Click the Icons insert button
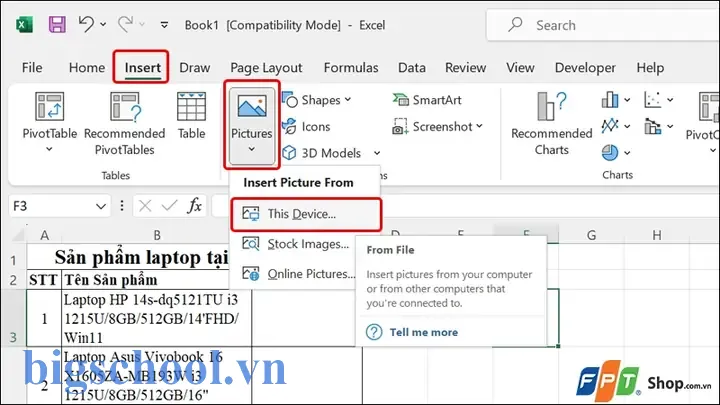 click(306, 126)
